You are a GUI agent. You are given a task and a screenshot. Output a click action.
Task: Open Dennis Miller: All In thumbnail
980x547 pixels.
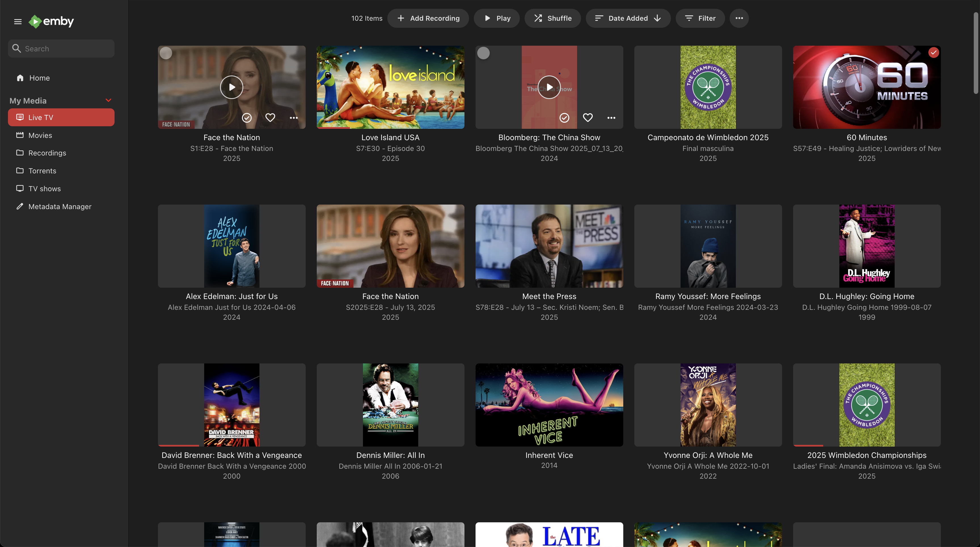tap(390, 405)
